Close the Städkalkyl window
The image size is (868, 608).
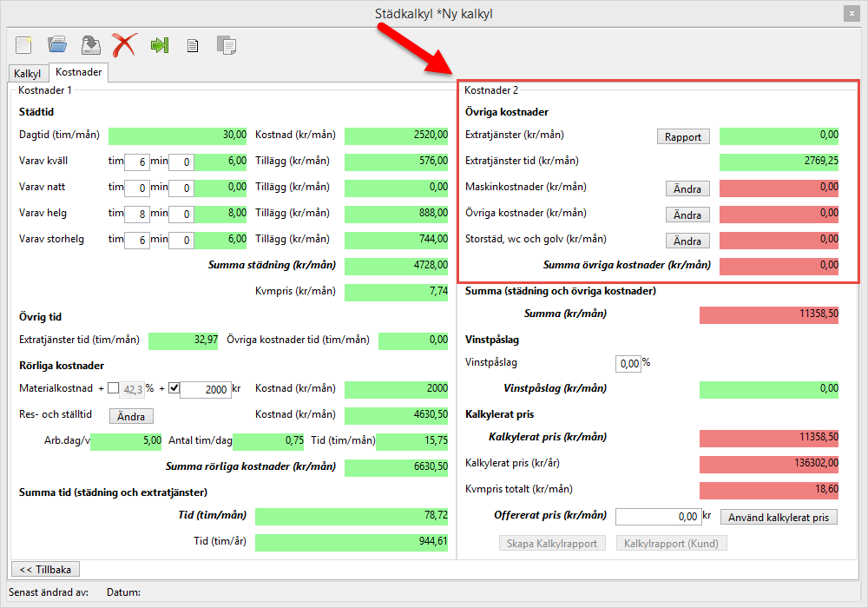850,13
